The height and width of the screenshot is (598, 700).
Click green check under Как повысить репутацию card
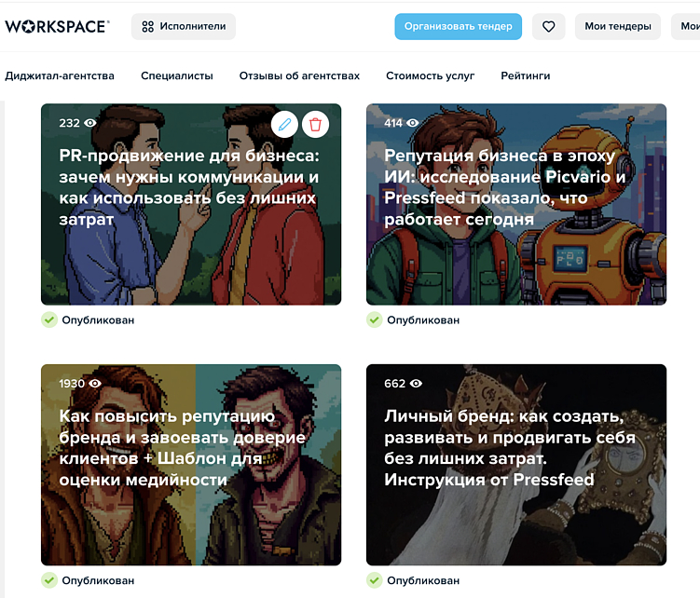[x=49, y=580]
